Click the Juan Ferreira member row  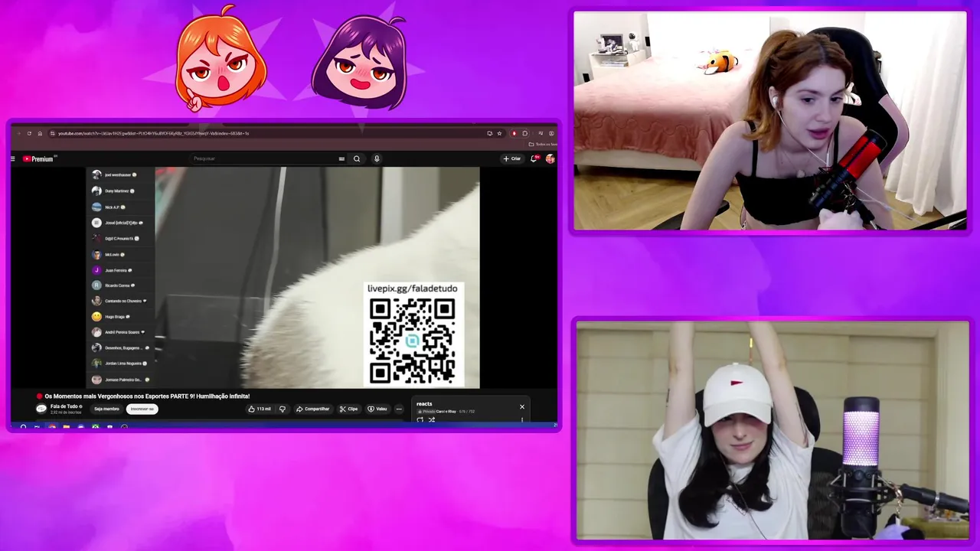pyautogui.click(x=120, y=270)
